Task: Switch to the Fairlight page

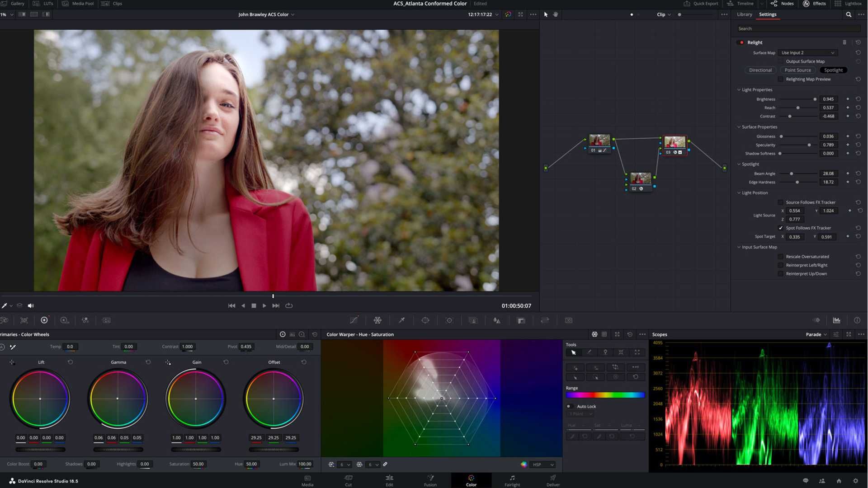Action: 512,480
